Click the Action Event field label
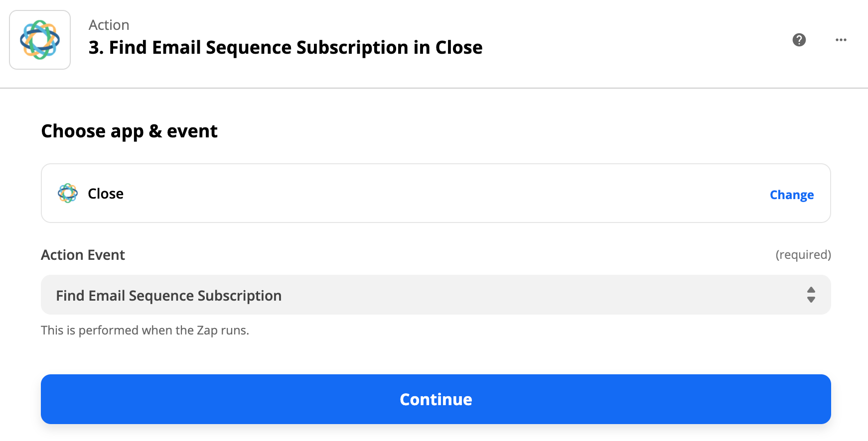868x441 pixels. point(83,255)
